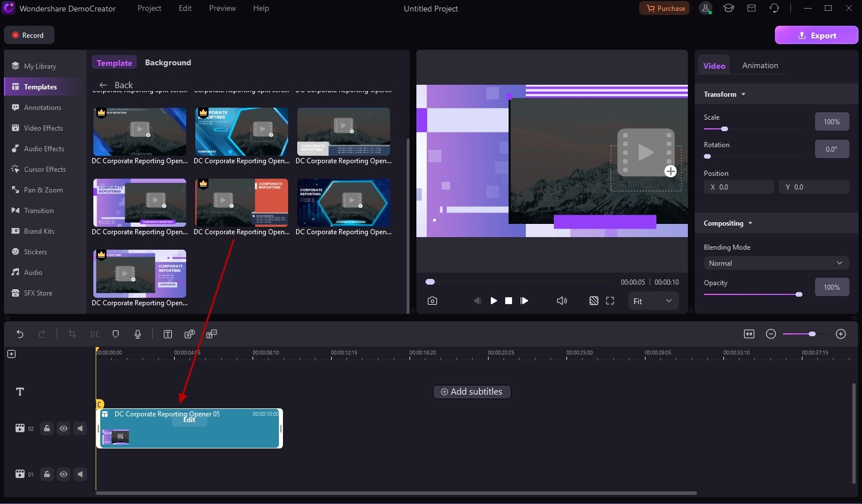The width and height of the screenshot is (862, 504).
Task: Click the redo arrow icon
Action: [42, 334]
